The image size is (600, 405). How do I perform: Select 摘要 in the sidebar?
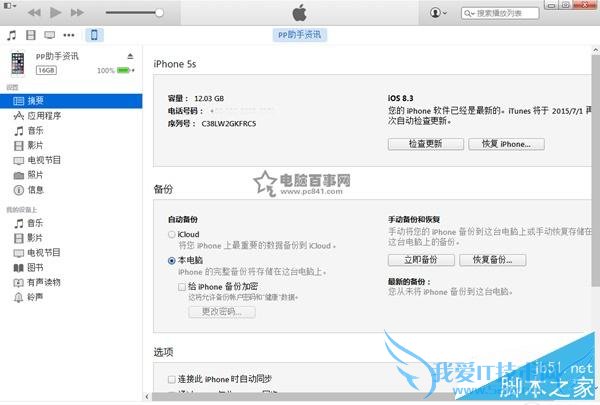pos(71,101)
